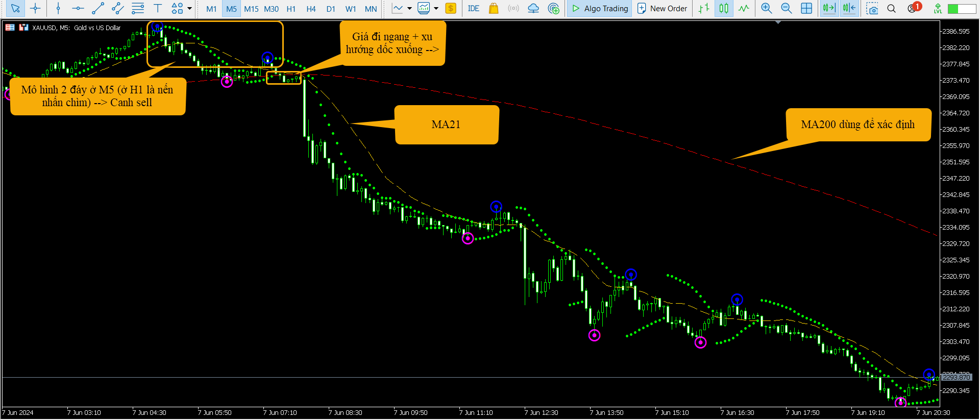Activate the crosshair tool
Image resolution: width=980 pixels, height=420 pixels.
point(35,8)
